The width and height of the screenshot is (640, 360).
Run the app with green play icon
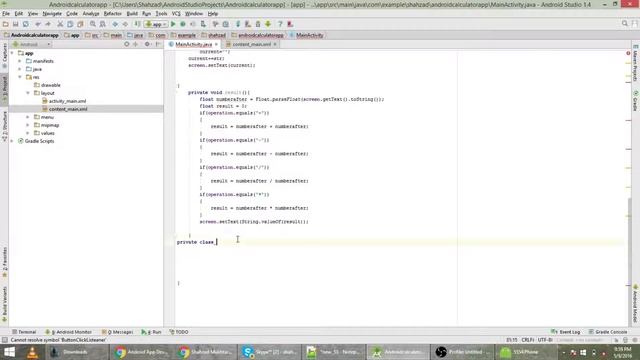tap(173, 24)
